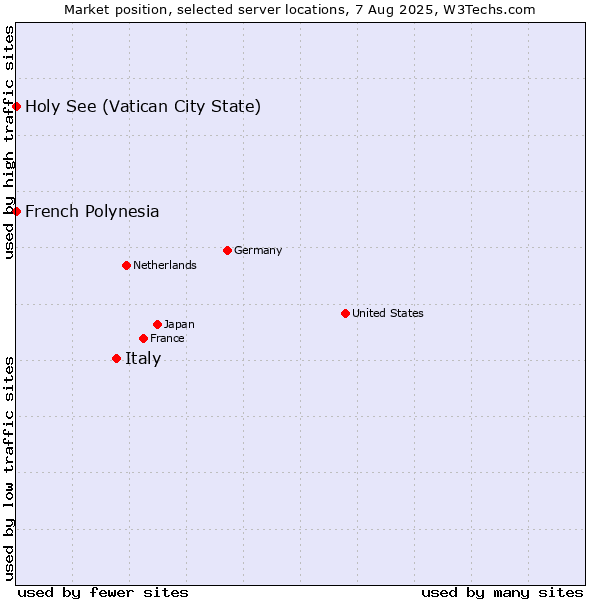This screenshot has width=600, height=600.
Task: Click the 'Holy See (Vatican City State)' label
Action: pyautogui.click(x=143, y=106)
